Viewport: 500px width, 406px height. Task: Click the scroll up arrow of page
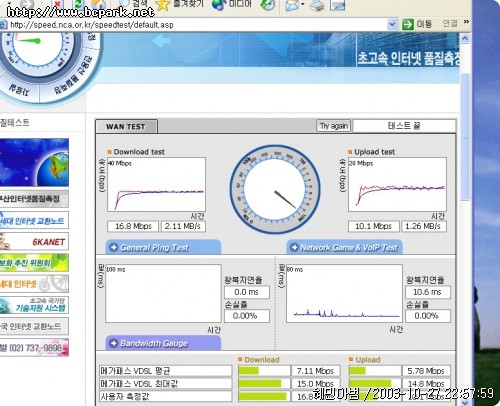465,38
